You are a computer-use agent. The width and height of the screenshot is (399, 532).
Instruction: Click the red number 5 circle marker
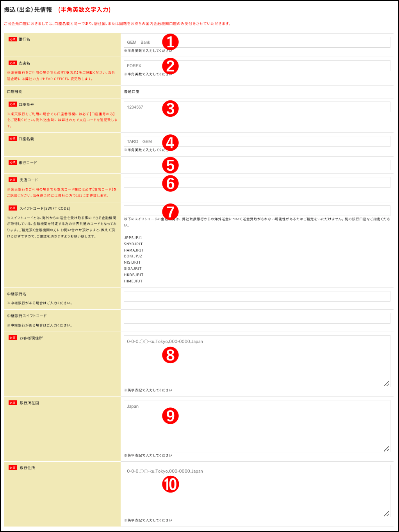[170, 165]
